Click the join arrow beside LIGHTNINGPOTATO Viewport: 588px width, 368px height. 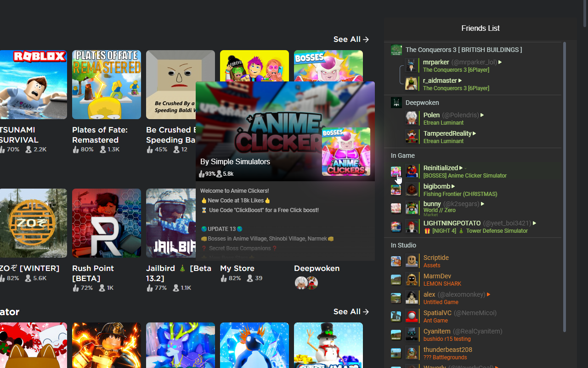pyautogui.click(x=534, y=223)
